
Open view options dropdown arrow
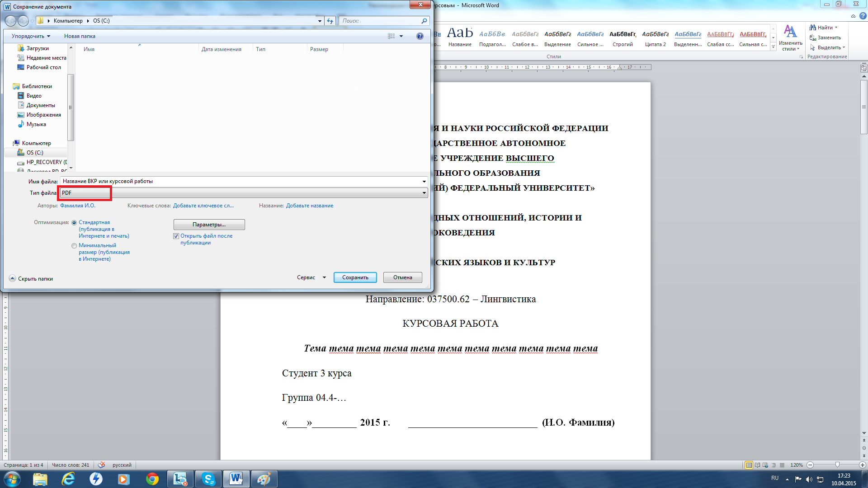pyautogui.click(x=401, y=36)
